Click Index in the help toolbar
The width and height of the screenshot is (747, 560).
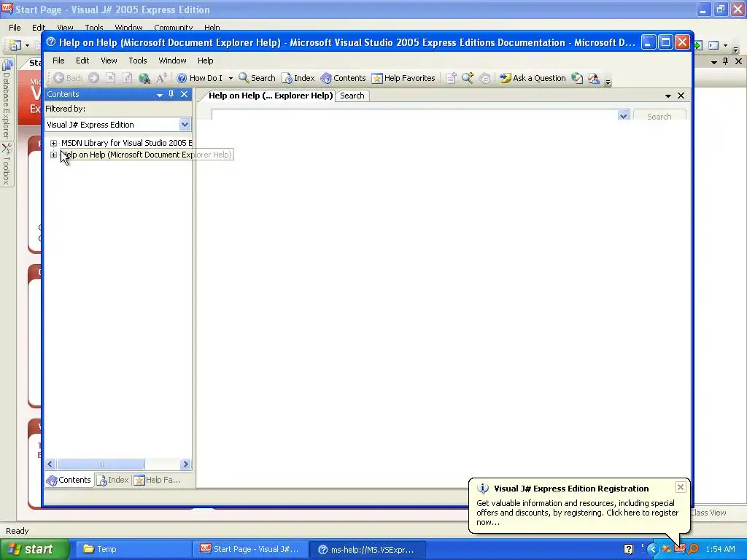point(298,78)
